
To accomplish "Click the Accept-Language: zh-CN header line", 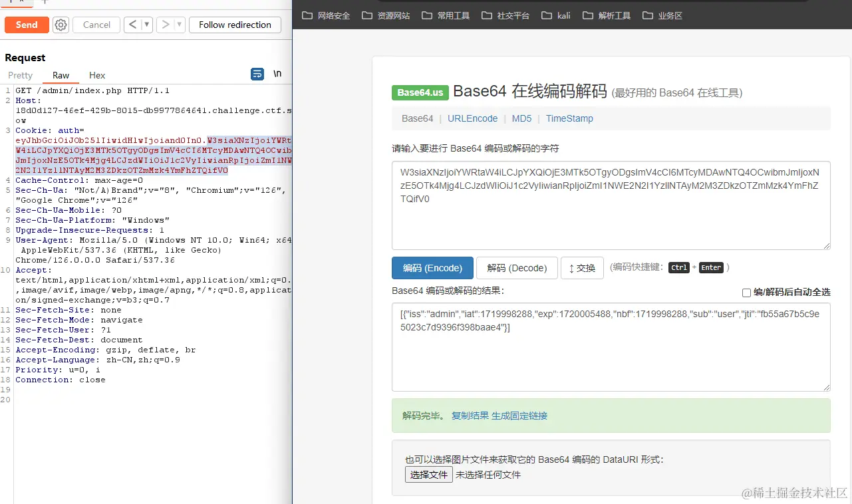I will tap(98, 360).
